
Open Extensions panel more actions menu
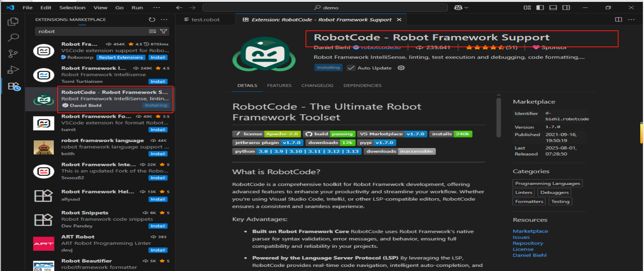[x=164, y=19]
